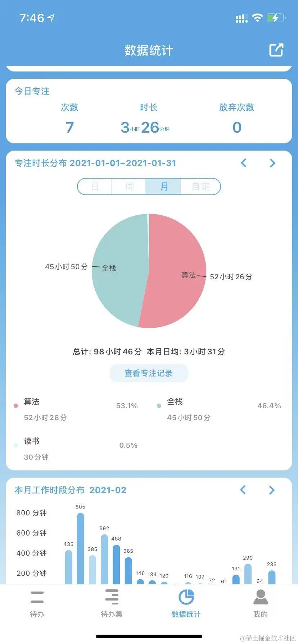
Task: Open the 自定 custom range option
Action: coord(200,187)
